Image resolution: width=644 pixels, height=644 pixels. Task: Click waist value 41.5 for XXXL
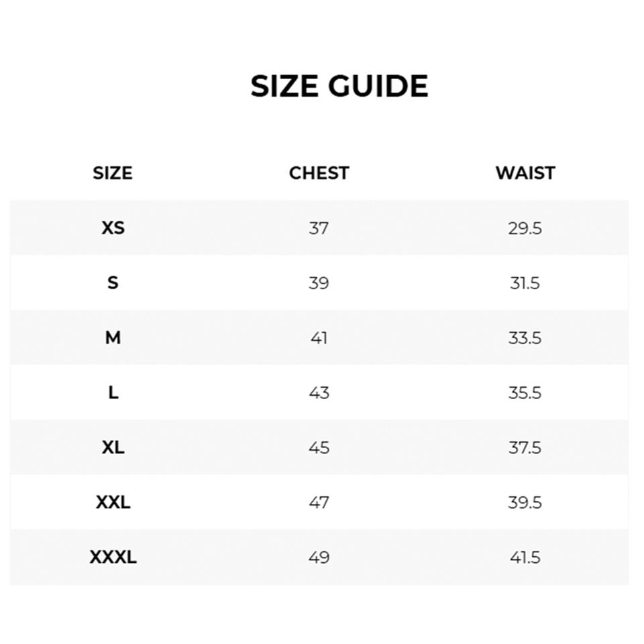(x=525, y=557)
